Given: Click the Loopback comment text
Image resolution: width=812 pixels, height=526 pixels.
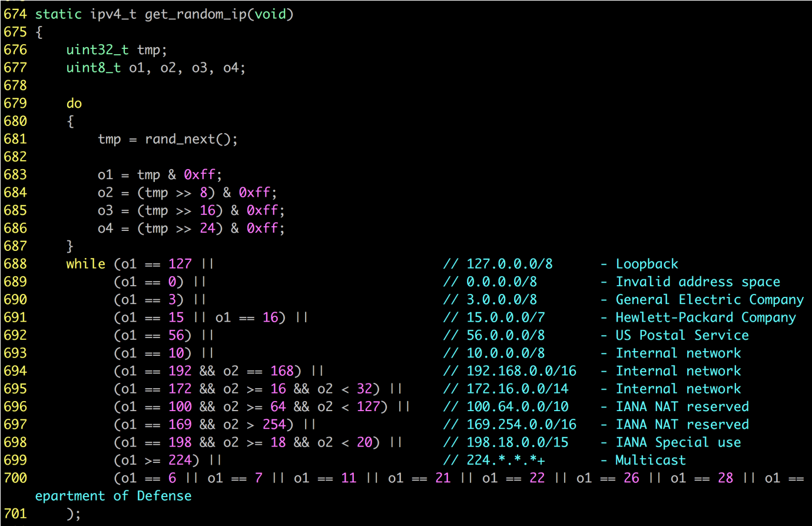Looking at the screenshot, I should tap(647, 264).
